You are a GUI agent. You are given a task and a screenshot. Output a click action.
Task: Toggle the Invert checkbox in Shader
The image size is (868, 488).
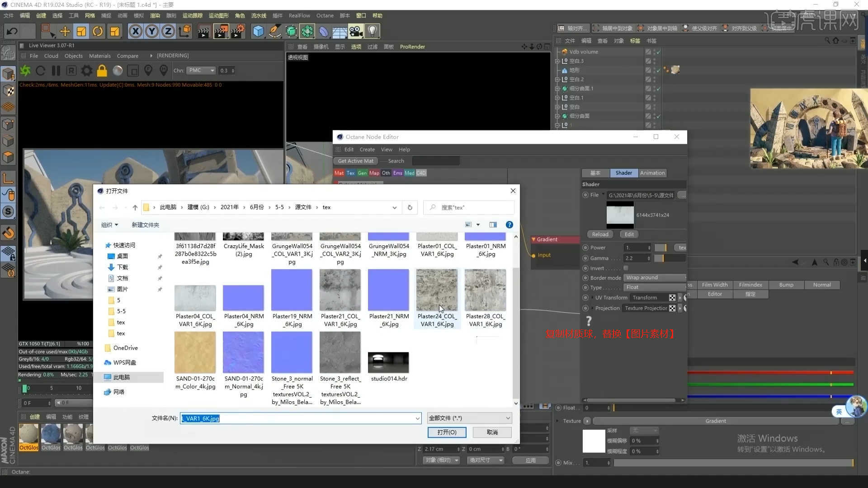tap(626, 268)
